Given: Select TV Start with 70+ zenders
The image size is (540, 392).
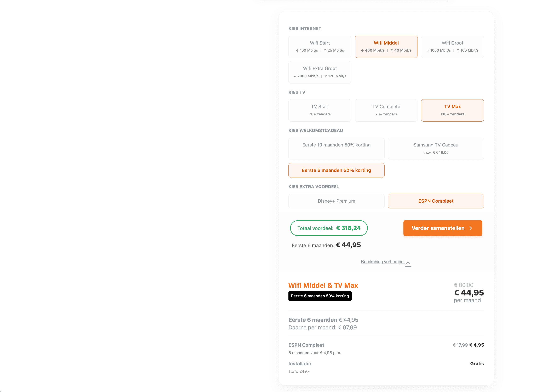Looking at the screenshot, I should pyautogui.click(x=320, y=110).
